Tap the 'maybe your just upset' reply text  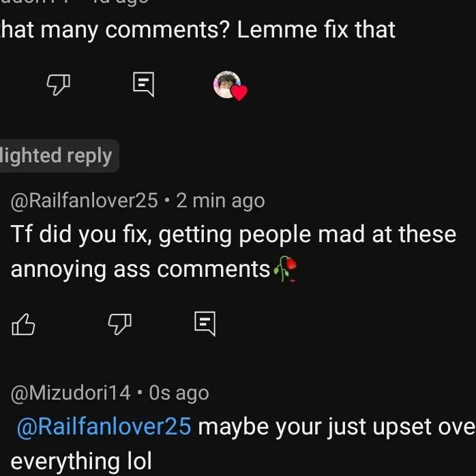click(334, 427)
